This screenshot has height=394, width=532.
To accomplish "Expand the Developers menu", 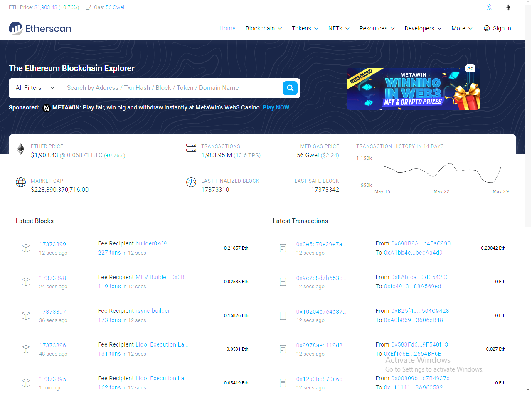I will click(x=423, y=28).
